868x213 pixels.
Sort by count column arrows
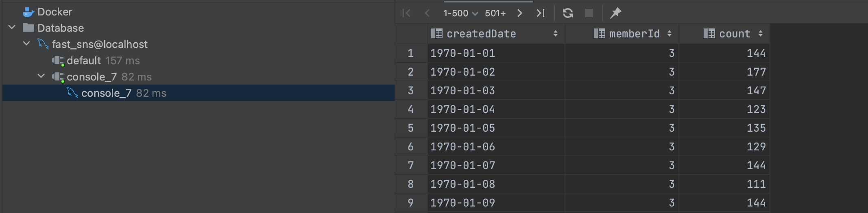(x=760, y=34)
